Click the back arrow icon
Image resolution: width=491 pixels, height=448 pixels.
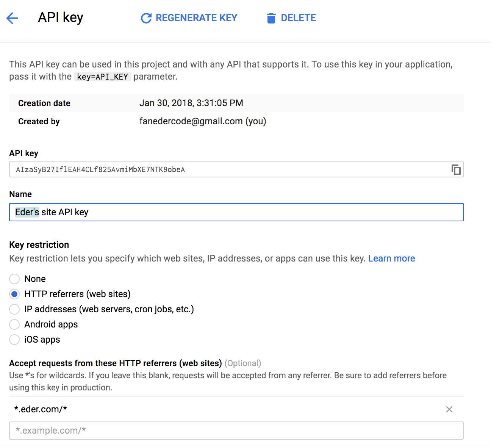pyautogui.click(x=13, y=18)
